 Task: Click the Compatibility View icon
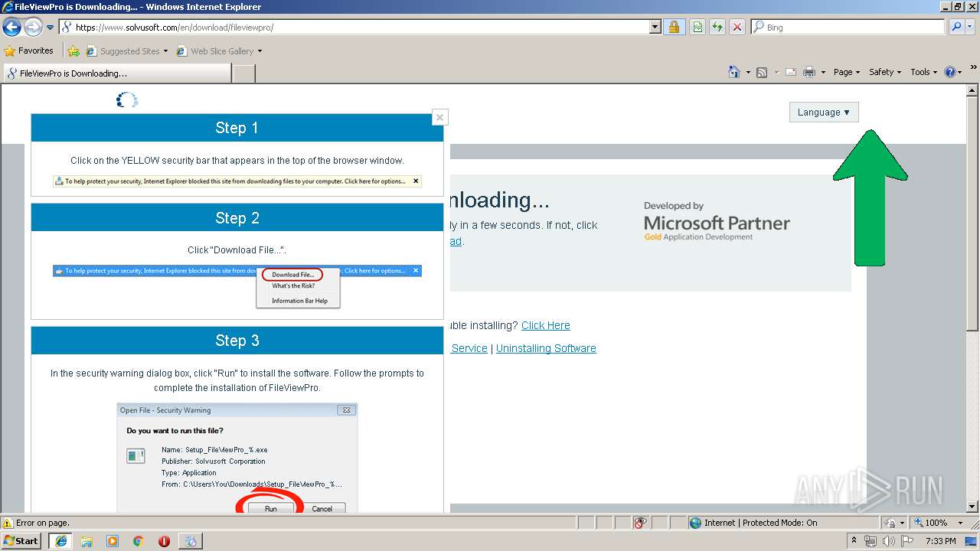697,27
